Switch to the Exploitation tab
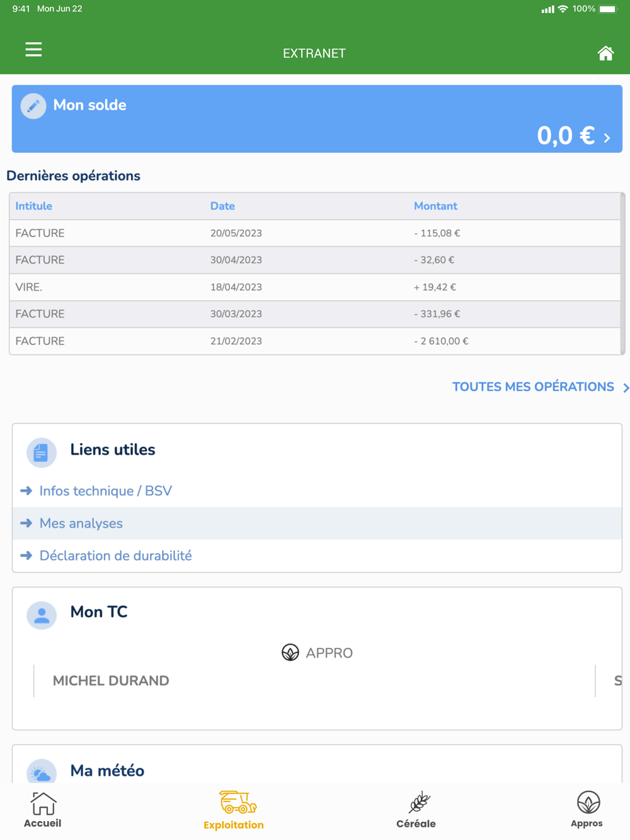 pyautogui.click(x=234, y=811)
